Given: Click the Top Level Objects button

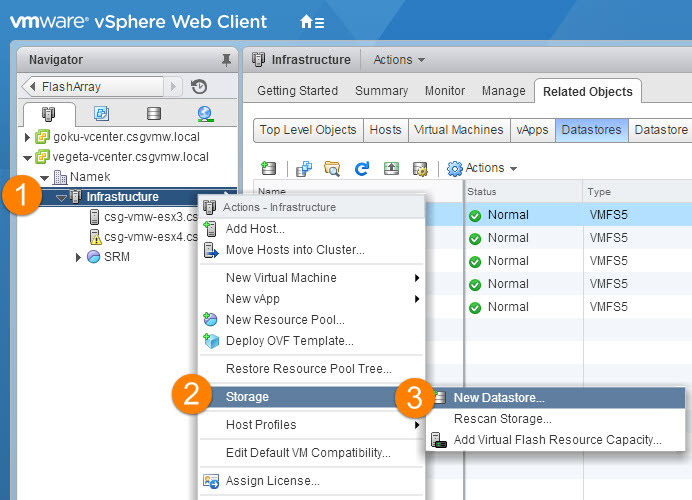Looking at the screenshot, I should pyautogui.click(x=308, y=130).
